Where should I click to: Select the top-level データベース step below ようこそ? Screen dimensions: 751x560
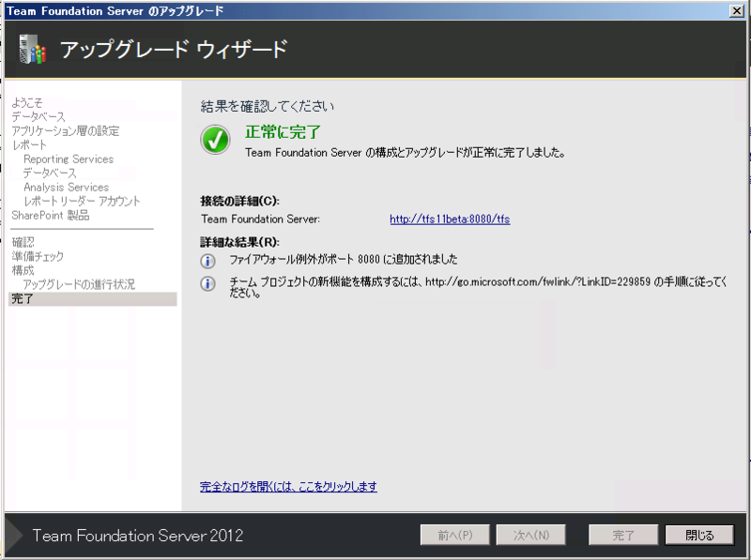click(38, 117)
